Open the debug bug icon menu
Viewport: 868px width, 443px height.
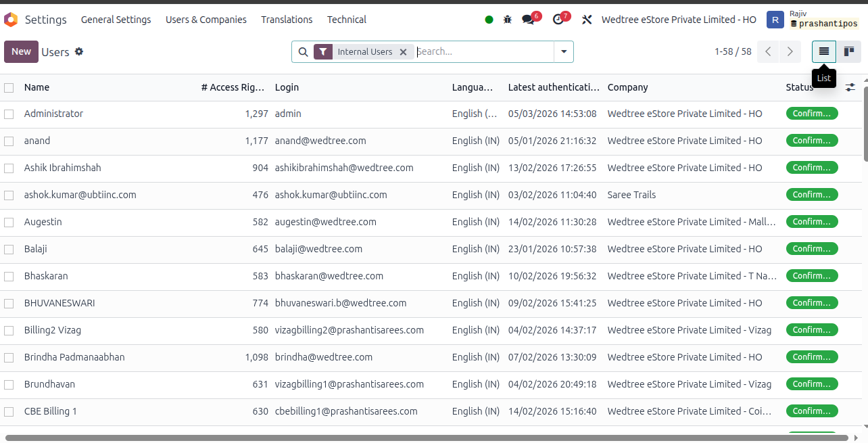pyautogui.click(x=508, y=20)
